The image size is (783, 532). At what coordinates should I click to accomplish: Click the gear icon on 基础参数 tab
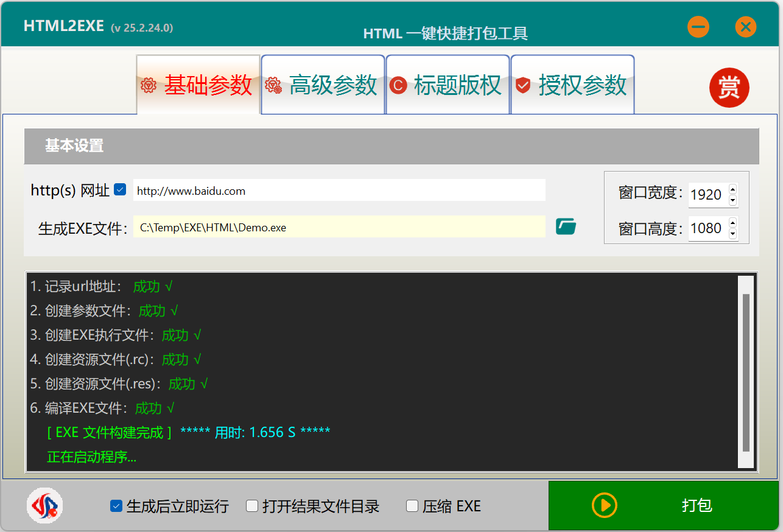[149, 85]
